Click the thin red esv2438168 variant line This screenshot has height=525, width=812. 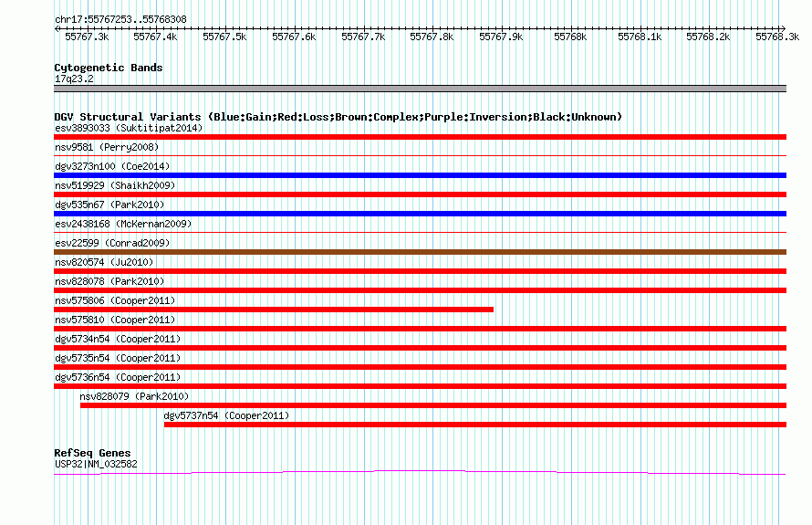pos(420,232)
